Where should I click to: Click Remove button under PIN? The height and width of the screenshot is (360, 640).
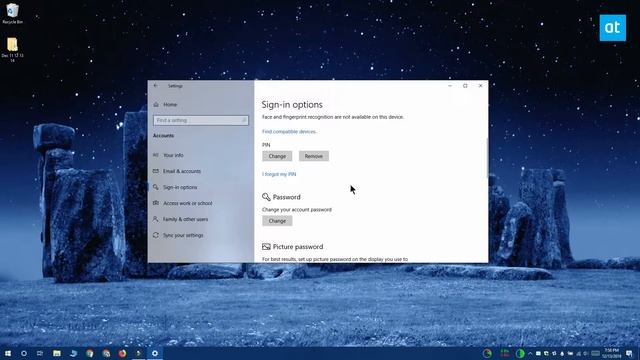tap(313, 156)
